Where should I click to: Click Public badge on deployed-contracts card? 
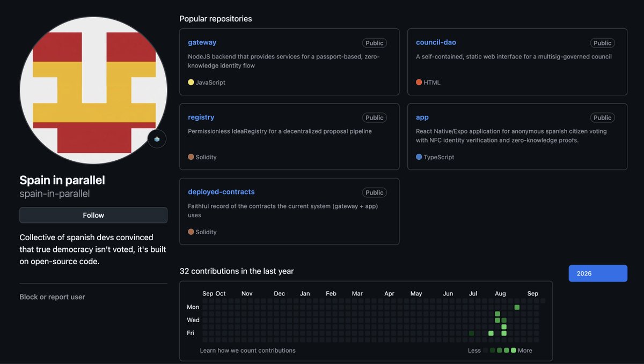375,192
